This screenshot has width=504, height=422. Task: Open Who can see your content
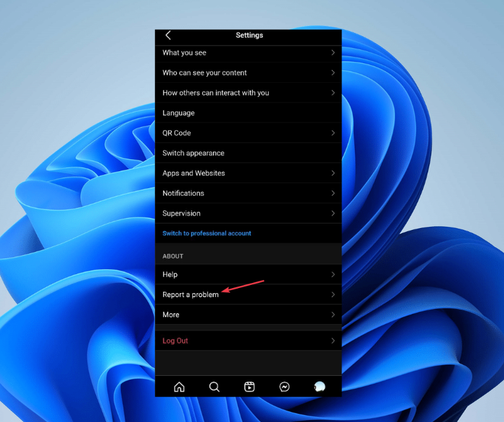[248, 73]
